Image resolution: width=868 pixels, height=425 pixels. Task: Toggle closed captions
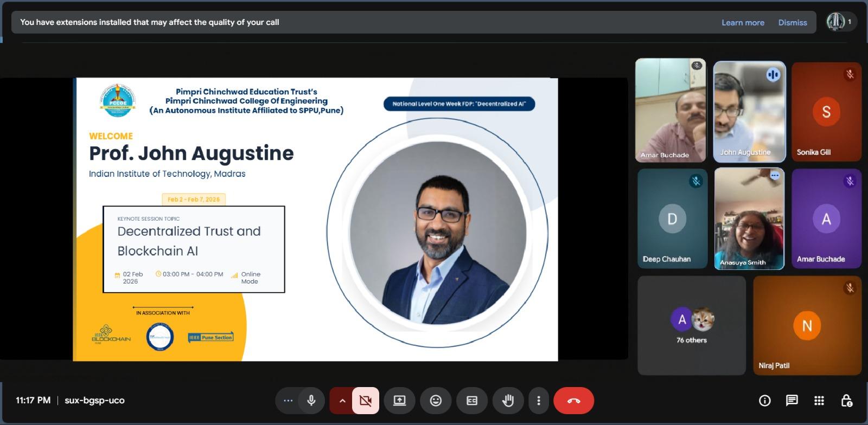click(x=472, y=401)
